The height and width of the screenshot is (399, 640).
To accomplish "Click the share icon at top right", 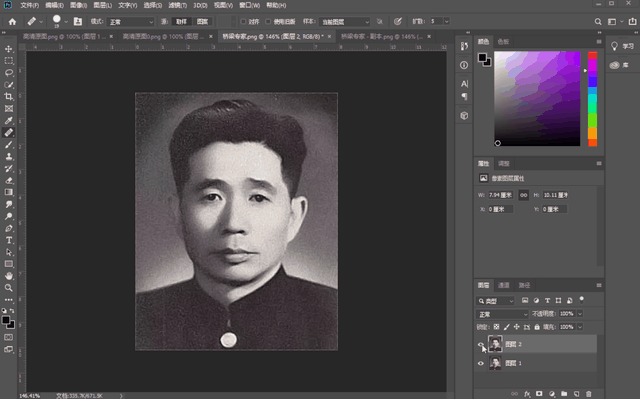I will point(632,22).
